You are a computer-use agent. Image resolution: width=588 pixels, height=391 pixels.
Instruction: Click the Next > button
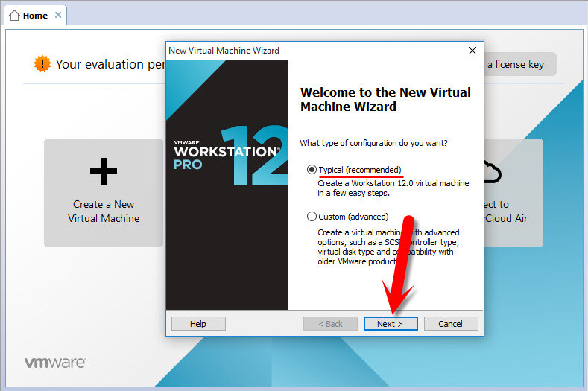coord(391,324)
